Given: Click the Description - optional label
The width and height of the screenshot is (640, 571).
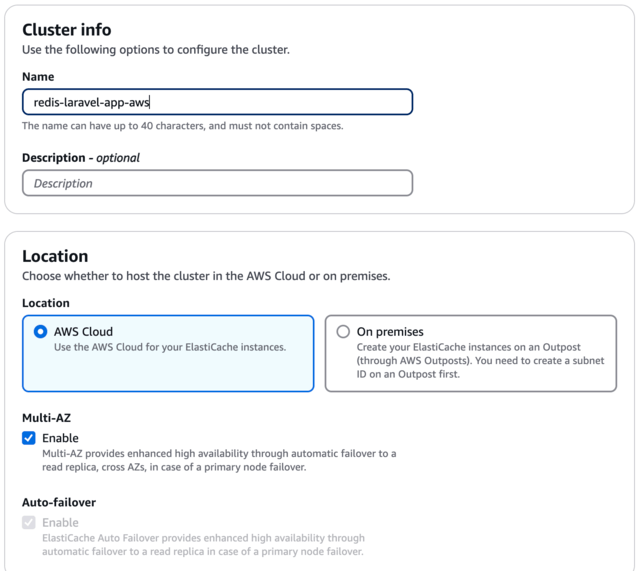Looking at the screenshot, I should pyautogui.click(x=81, y=158).
